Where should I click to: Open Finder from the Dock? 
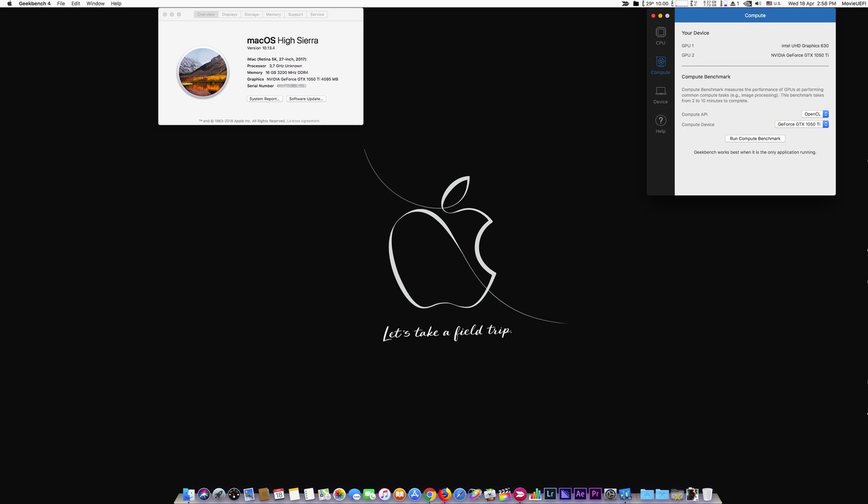(189, 495)
